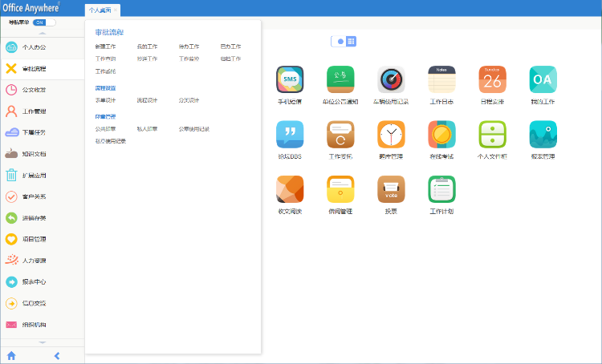This screenshot has height=364, width=602.
Task: Switch the desktop view mode toggle
Action: [345, 41]
